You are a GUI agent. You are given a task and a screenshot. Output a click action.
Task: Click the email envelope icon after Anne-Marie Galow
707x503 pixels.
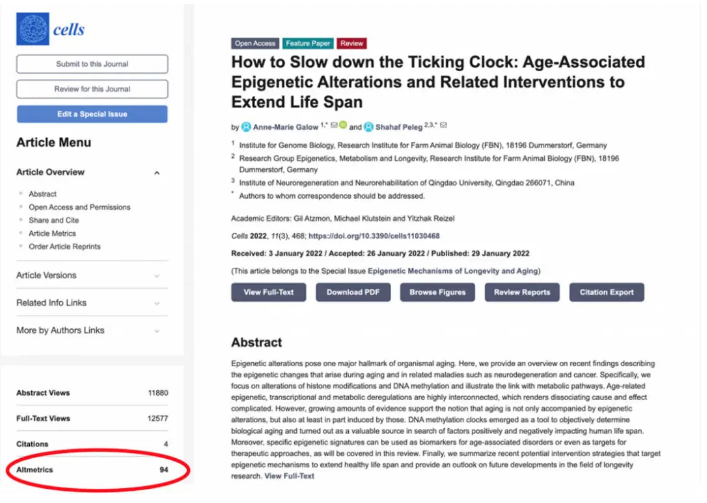pos(333,126)
